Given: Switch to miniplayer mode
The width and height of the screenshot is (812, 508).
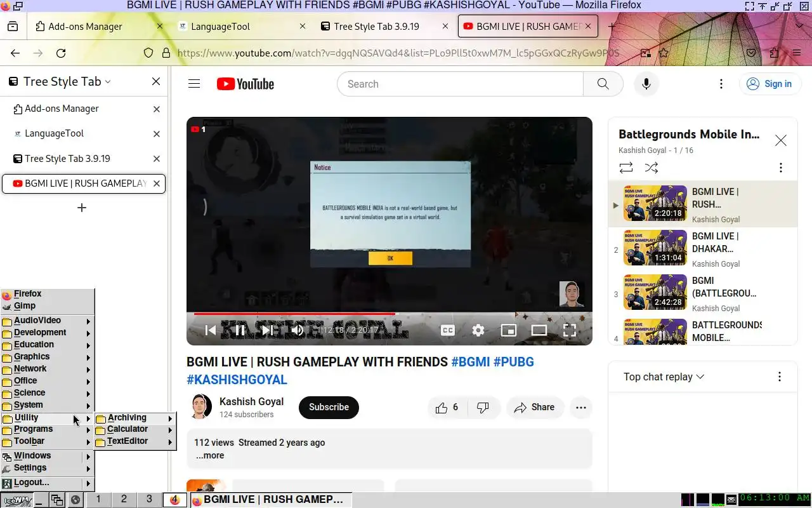Looking at the screenshot, I should tap(509, 330).
